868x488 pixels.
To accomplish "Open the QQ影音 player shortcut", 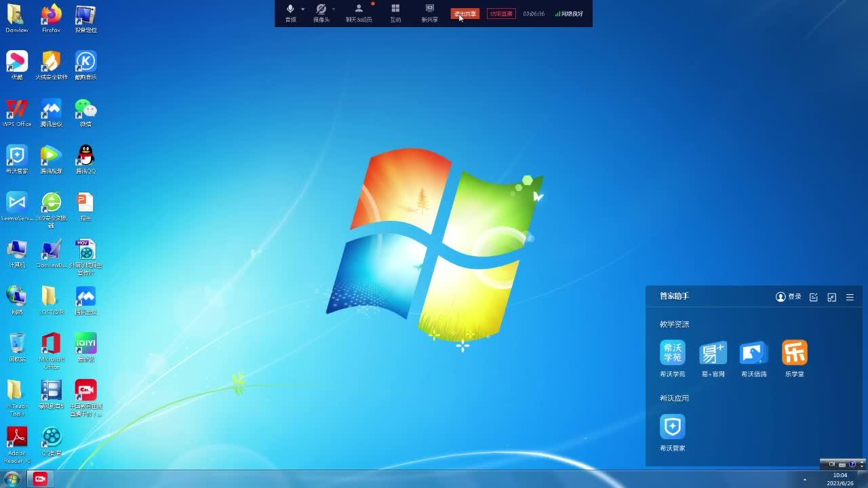I will [51, 441].
